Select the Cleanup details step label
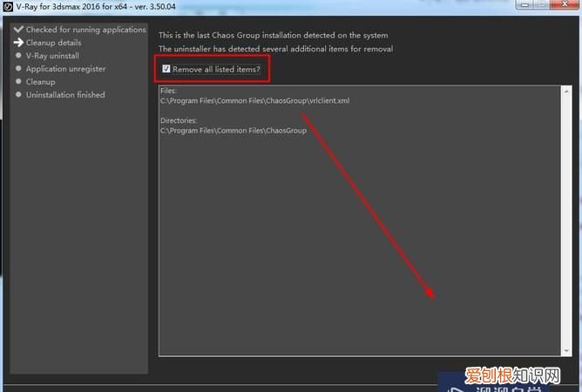 click(x=53, y=43)
